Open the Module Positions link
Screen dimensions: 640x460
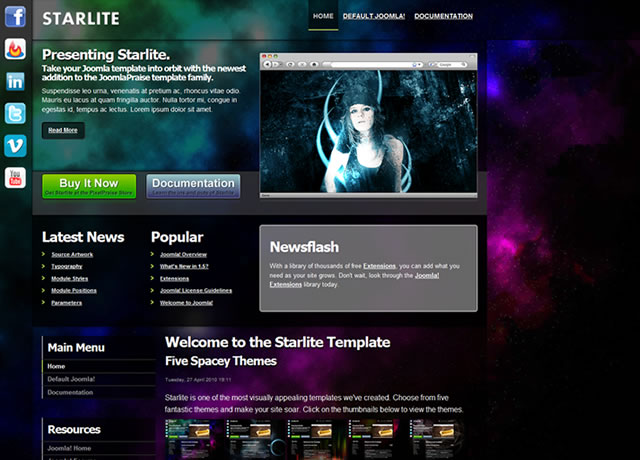click(x=74, y=291)
